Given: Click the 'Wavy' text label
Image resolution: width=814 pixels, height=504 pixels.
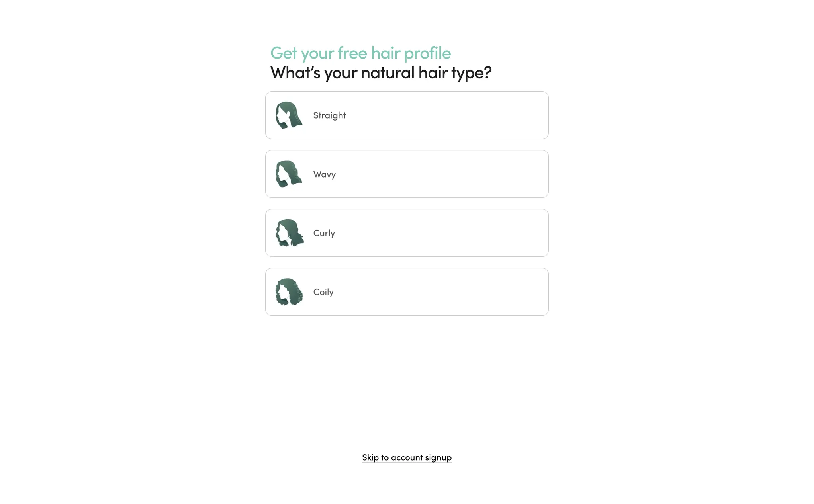Looking at the screenshot, I should coord(324,174).
